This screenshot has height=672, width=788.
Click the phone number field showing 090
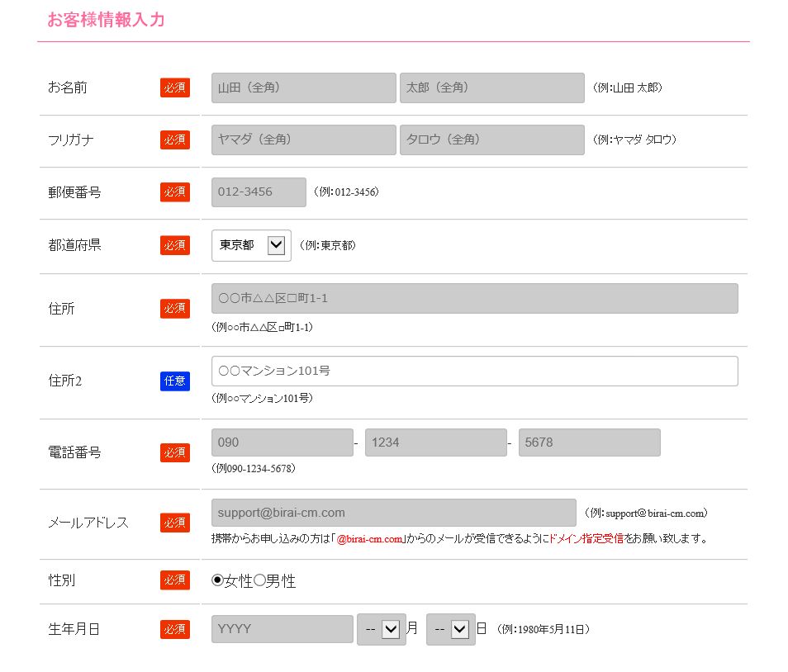point(282,442)
